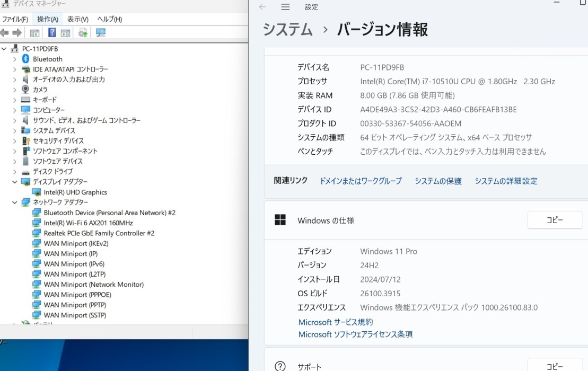Click the version value 24H2
Image resolution: width=588 pixels, height=371 pixels.
pos(370,266)
